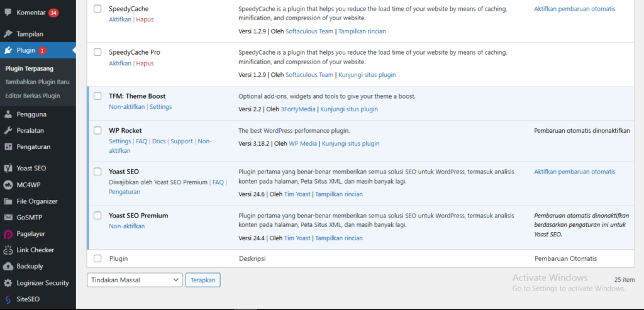Tick the Yoast SEO plugin row checkbox
The image size is (644, 310).
pyautogui.click(x=97, y=172)
